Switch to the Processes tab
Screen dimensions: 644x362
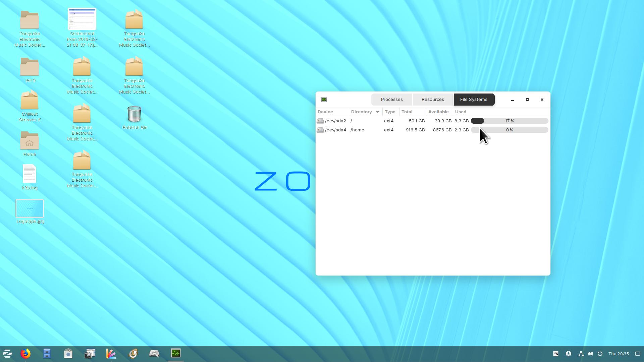click(x=391, y=99)
